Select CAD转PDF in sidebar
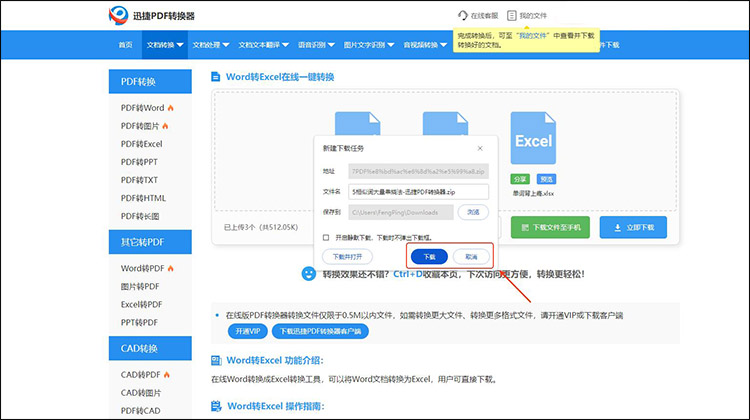750x420 pixels. (x=141, y=375)
